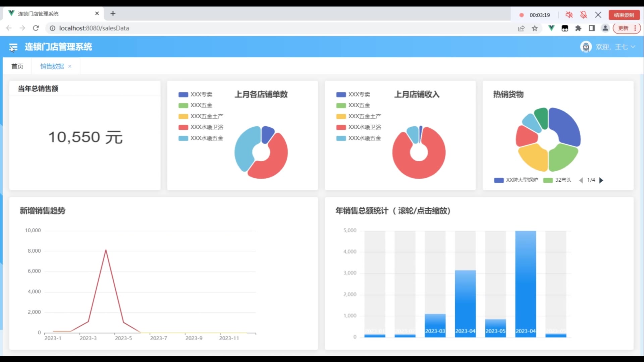The width and height of the screenshot is (644, 362).
Task: Toggle the sidebar hamburger menu icon
Action: (x=13, y=47)
